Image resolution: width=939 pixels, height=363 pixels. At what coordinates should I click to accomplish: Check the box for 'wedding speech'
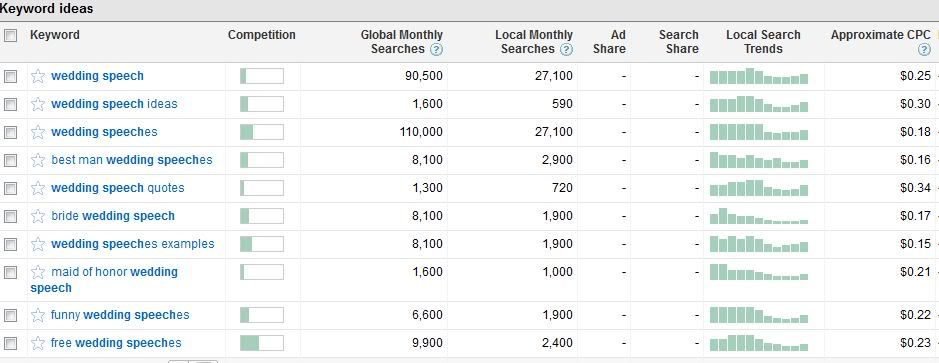10,76
